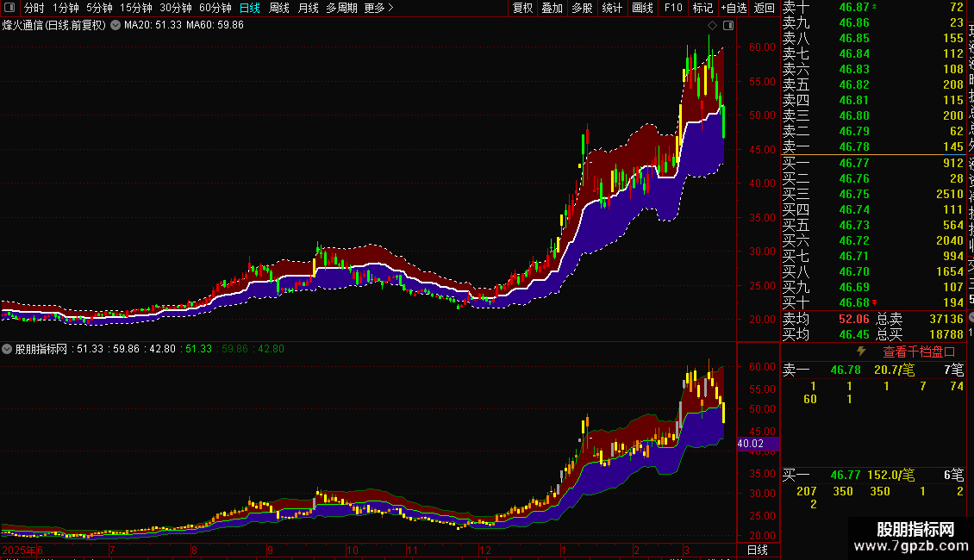Select 日线 period tab
974x560 pixels.
point(250,8)
